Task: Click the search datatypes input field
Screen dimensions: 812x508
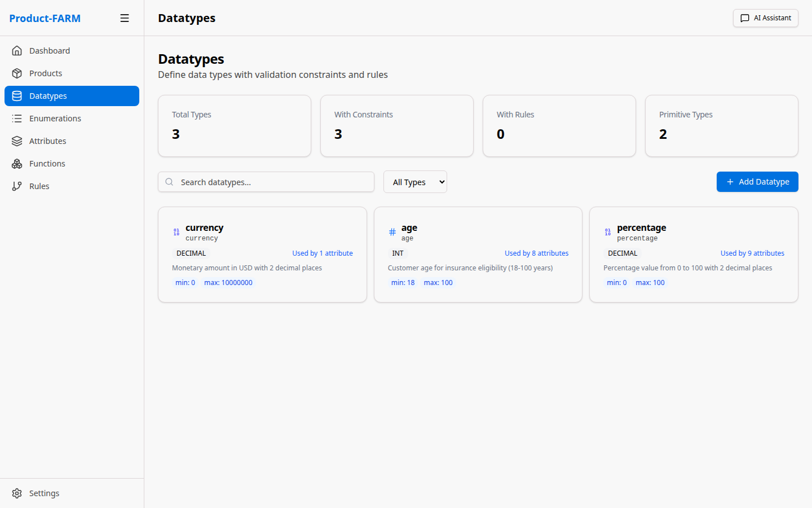Action: (266, 182)
